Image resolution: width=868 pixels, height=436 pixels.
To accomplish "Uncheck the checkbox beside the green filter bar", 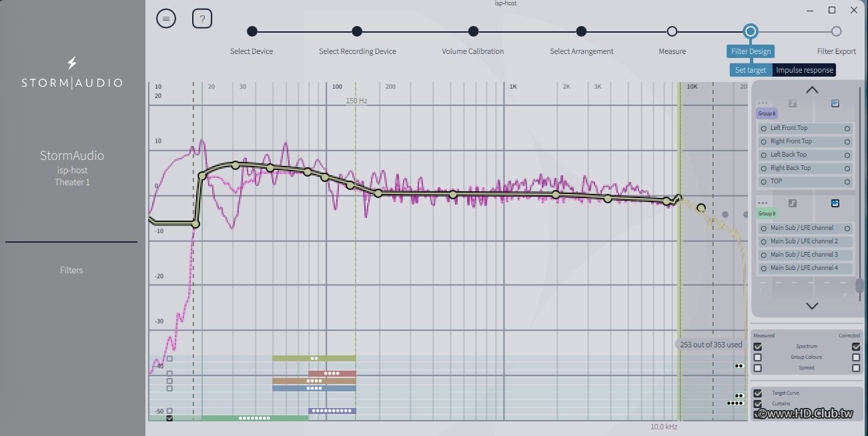I will (169, 418).
